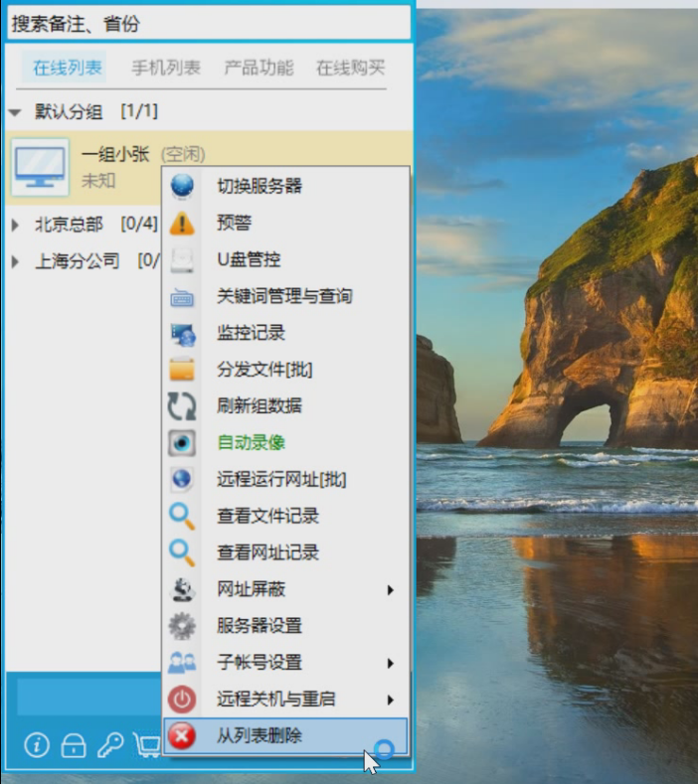Switch to the 产品功能 tab
Viewport: 698px width, 784px height.
click(x=259, y=68)
